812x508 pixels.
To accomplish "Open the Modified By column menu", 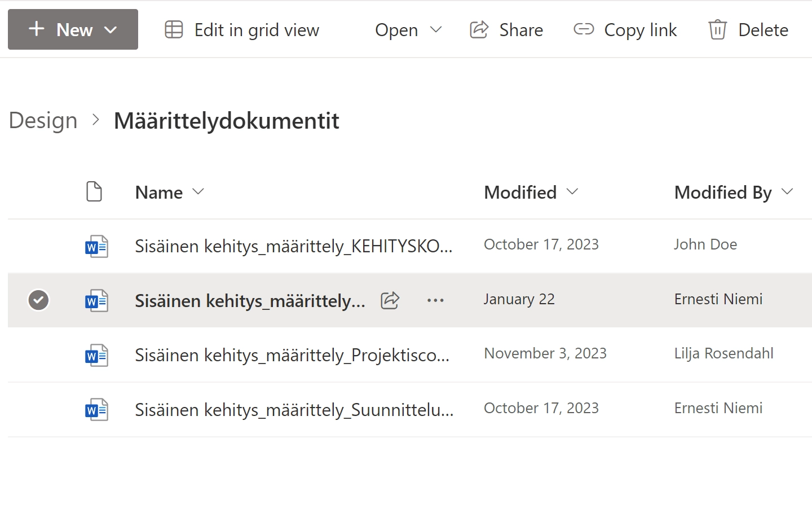I will coord(788,192).
